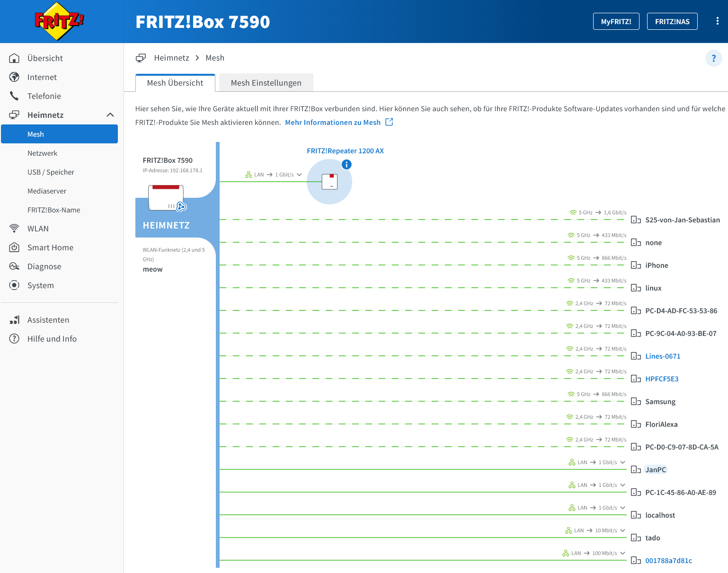Click the device icon next to HPFCF5E3
Image resolution: width=728 pixels, height=573 pixels.
(x=636, y=379)
